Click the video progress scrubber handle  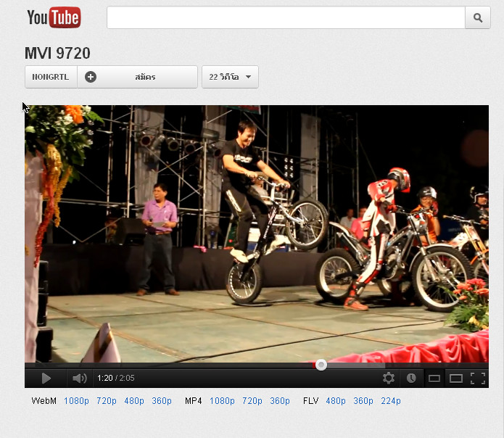point(321,365)
